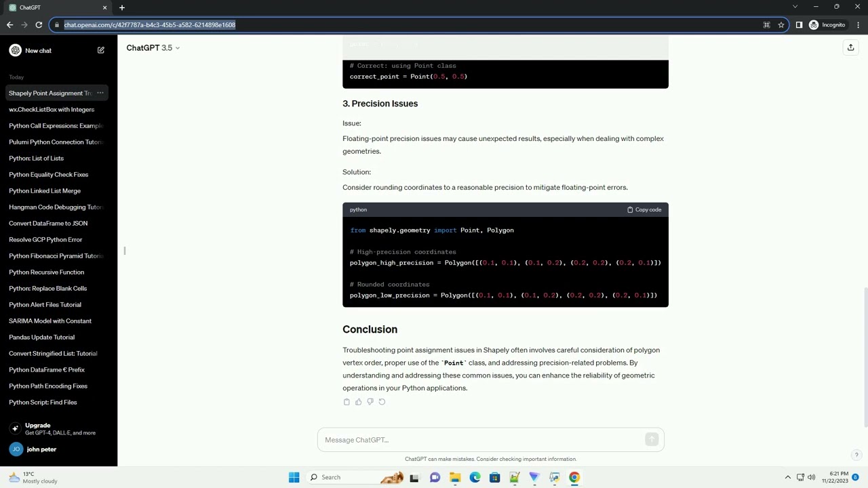Open options for Shapely Point Assignment chat
Viewport: 868px width, 488px height.
pyautogui.click(x=100, y=93)
